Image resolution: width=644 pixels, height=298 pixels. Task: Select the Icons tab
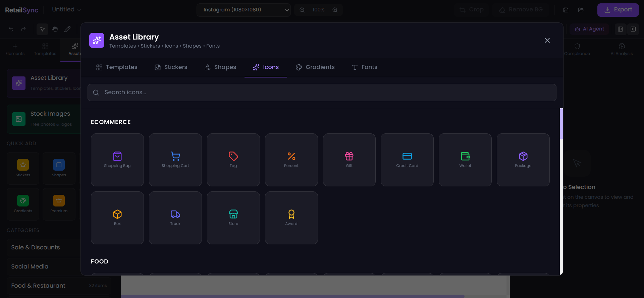pyautogui.click(x=266, y=67)
